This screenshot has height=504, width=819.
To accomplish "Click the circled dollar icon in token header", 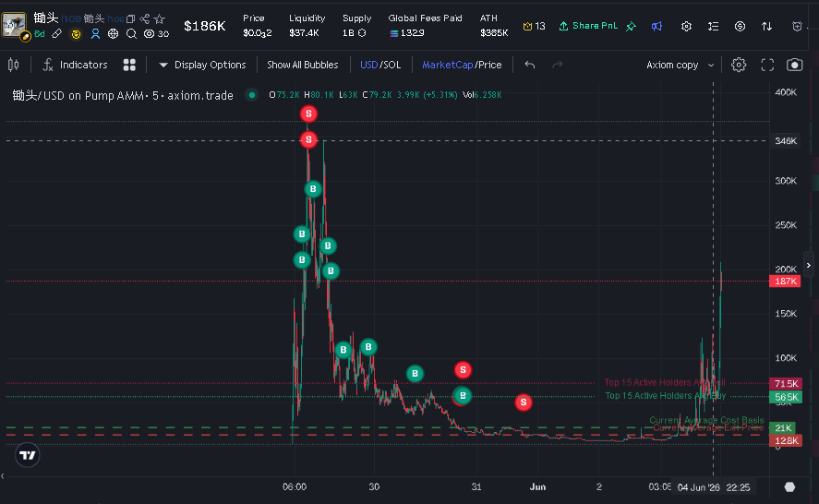I will click(x=740, y=26).
